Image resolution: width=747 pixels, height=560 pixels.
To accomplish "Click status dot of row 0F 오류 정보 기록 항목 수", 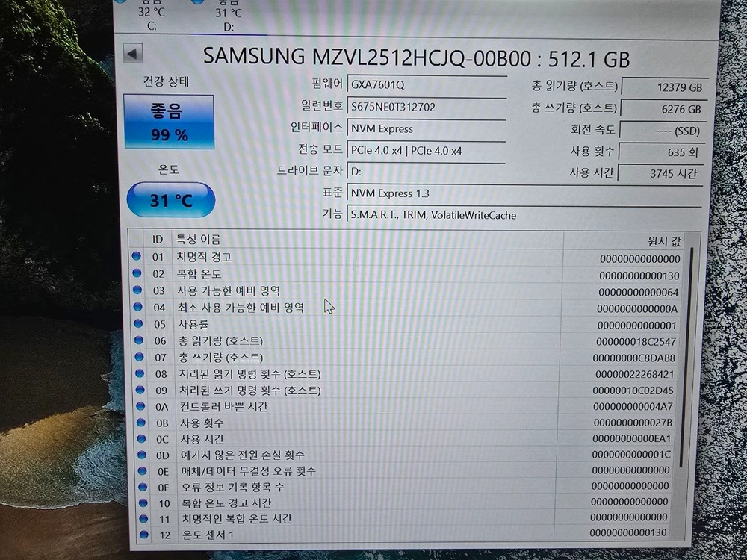I will 143,487.
